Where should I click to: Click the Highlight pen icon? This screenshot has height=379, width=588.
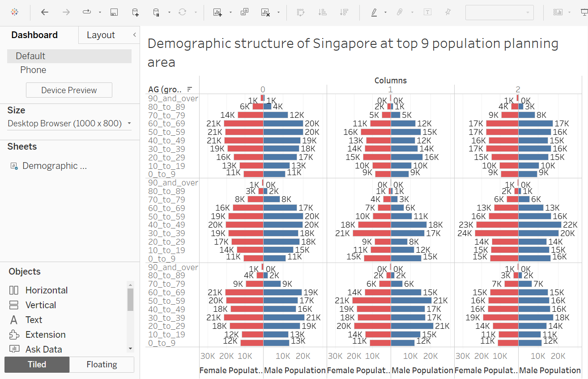(374, 12)
